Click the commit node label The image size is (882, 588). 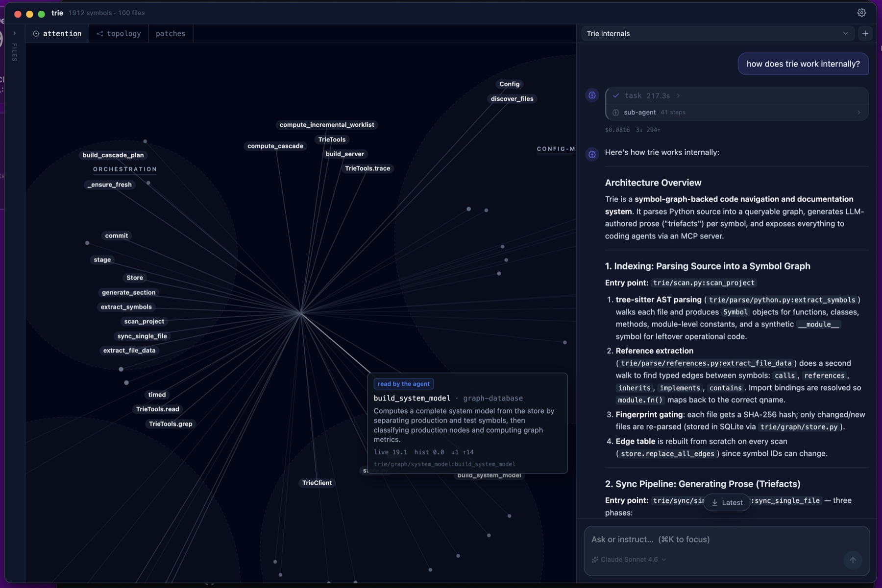[117, 235]
